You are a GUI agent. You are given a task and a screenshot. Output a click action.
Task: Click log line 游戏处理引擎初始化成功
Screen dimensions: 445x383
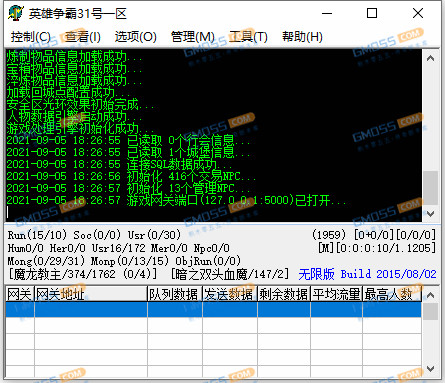[x=80, y=128]
